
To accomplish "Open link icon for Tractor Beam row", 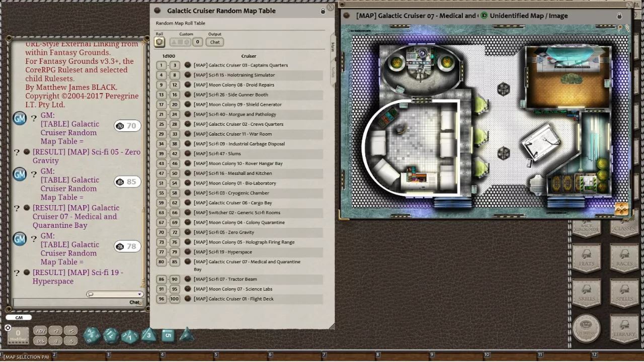I will click(188, 279).
